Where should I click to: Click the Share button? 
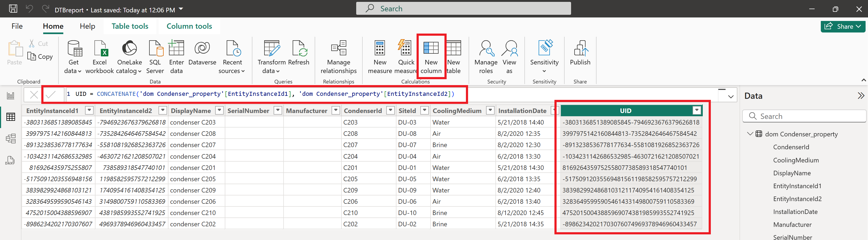pos(843,26)
